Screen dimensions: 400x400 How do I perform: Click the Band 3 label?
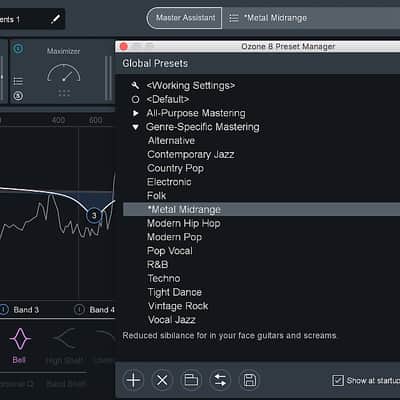26,310
